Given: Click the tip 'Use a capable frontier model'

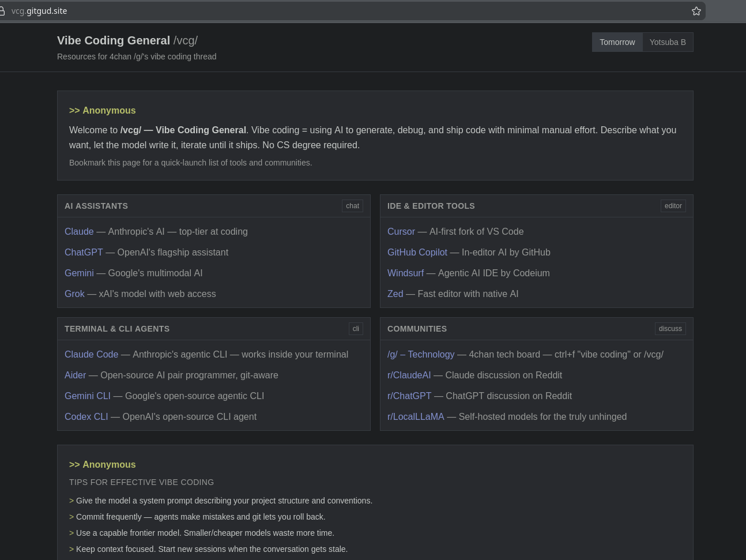Looking at the screenshot, I should tap(202, 533).
